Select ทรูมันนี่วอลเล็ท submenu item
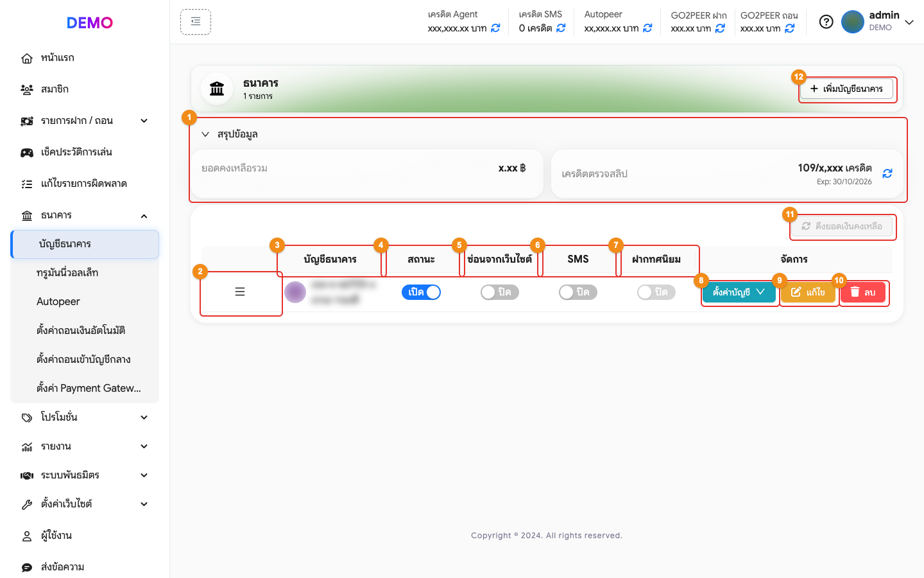The image size is (924, 578). [85, 273]
